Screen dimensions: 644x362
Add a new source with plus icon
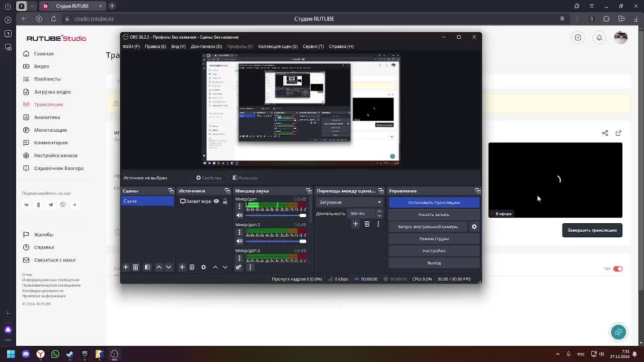pos(182,267)
